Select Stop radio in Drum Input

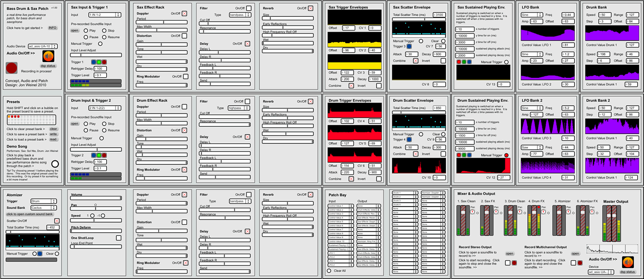[104, 124]
